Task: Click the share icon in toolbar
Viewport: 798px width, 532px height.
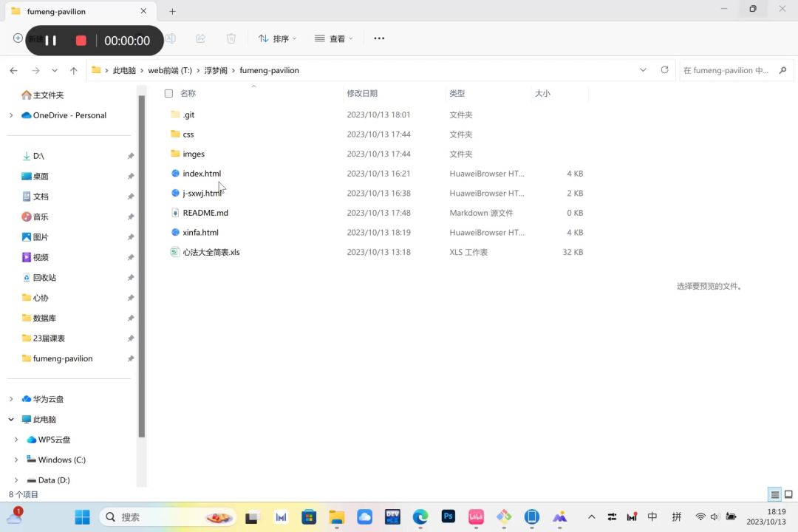Action: pyautogui.click(x=200, y=38)
